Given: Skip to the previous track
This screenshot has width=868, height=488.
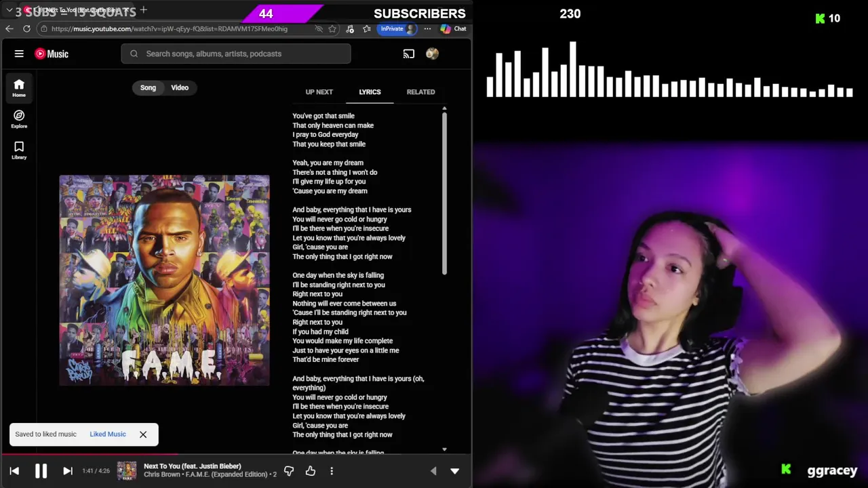Looking at the screenshot, I should [14, 471].
